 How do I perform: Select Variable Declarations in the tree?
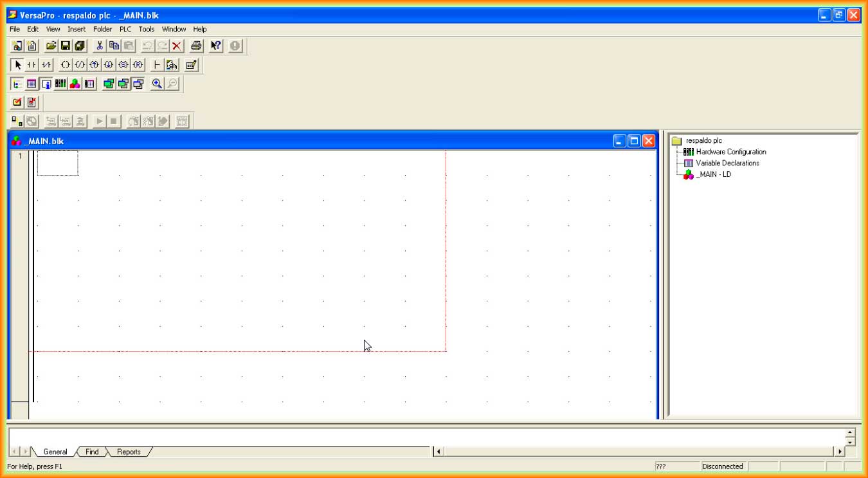(x=727, y=163)
